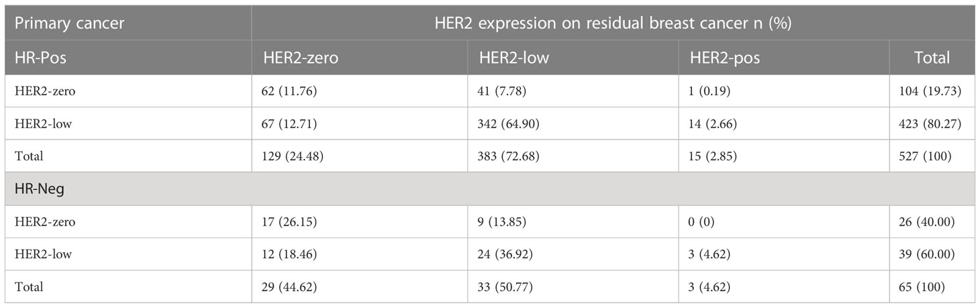This screenshot has height=308, width=980.
Task: Click the cell showing 24 (36.92)
Action: coord(571,254)
